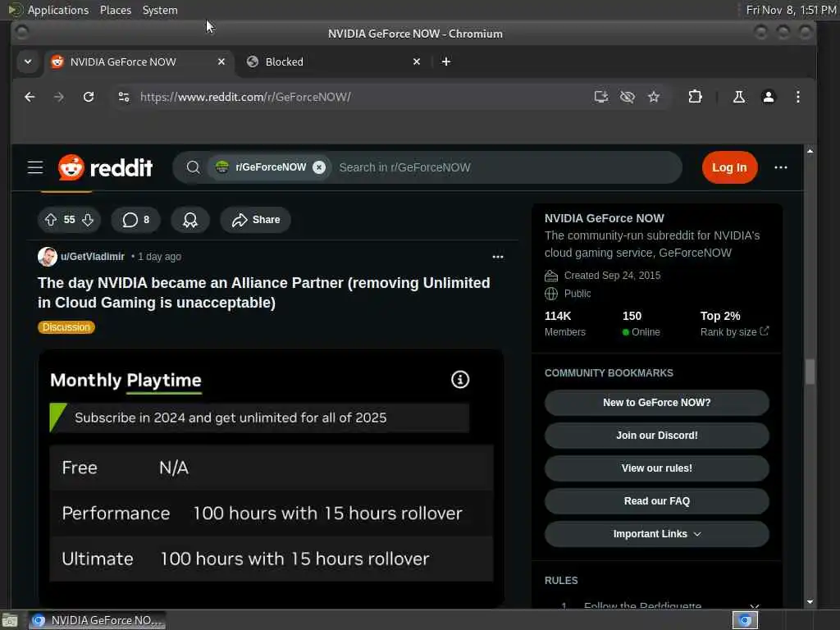Open Reddit's three-dot options menu

(x=781, y=167)
